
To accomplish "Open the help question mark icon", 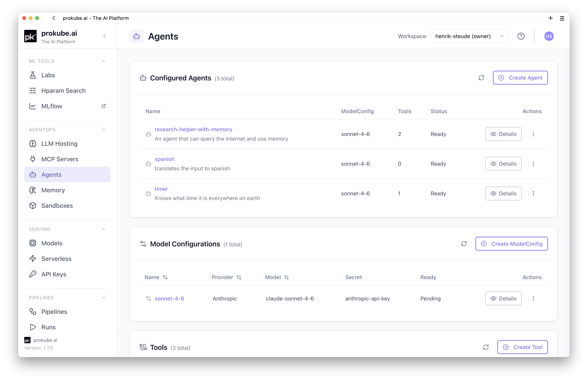I will tap(521, 36).
